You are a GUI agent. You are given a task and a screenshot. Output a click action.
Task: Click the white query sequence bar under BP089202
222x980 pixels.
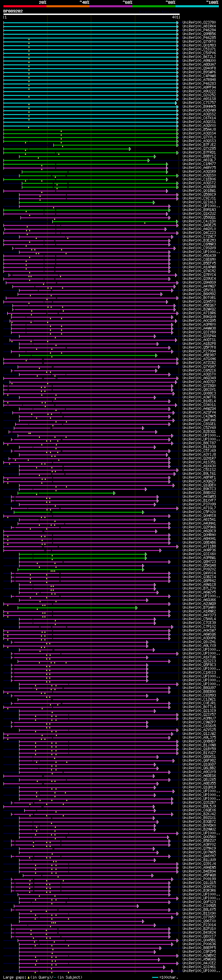pos(92,14)
